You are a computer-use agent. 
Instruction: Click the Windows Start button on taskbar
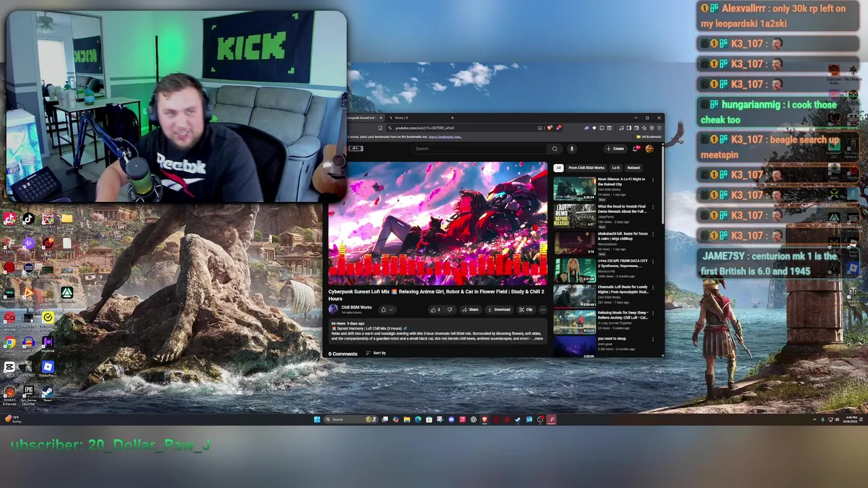click(317, 420)
